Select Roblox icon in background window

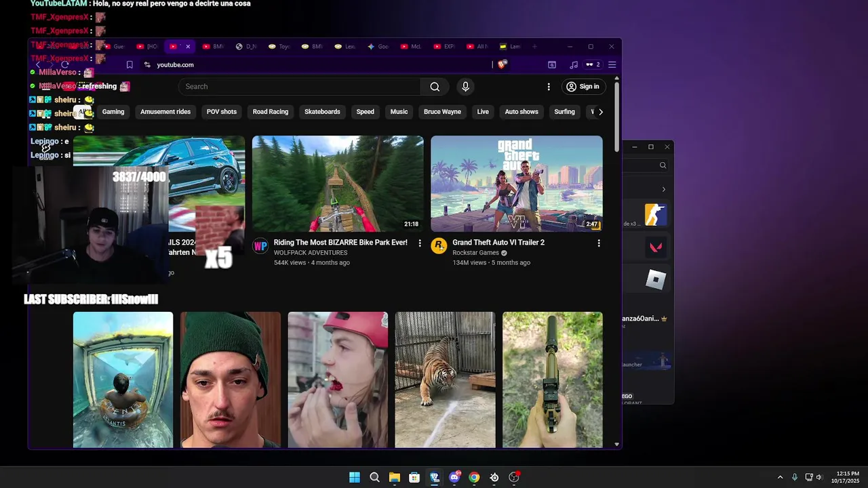pyautogui.click(x=656, y=279)
